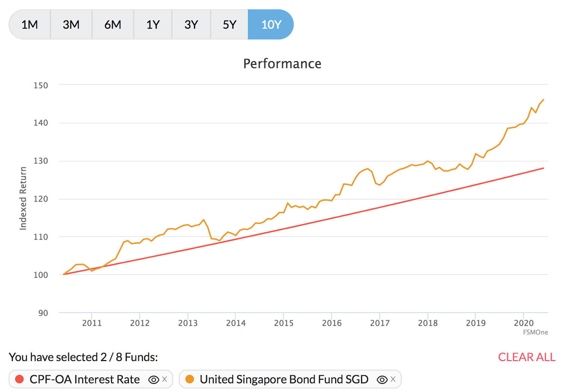Switch chart to 3Y range

tap(191, 25)
